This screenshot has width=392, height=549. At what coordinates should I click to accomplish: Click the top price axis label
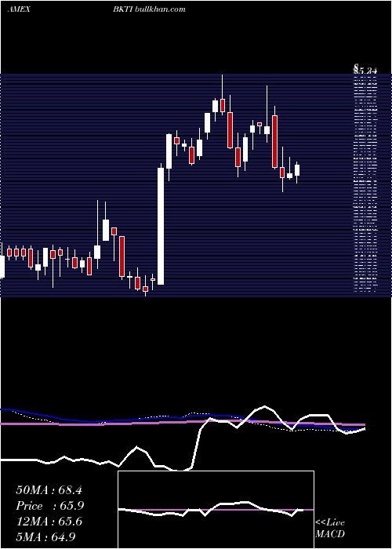[365, 70]
